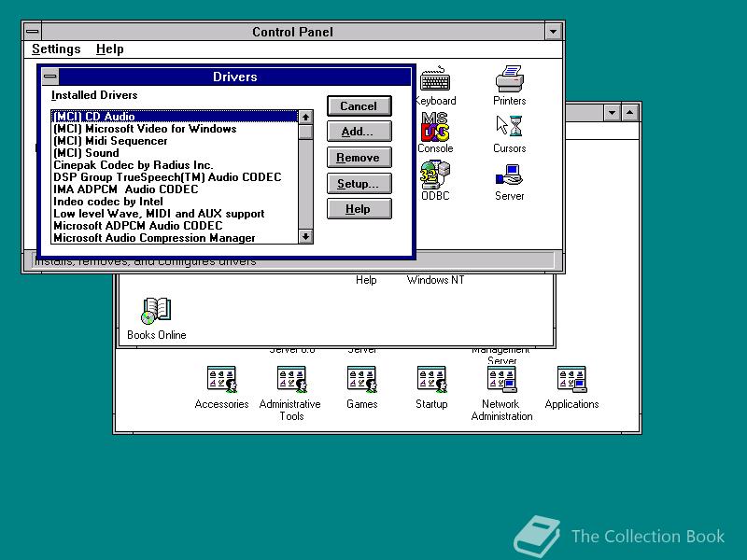Viewport: 747px width, 560px height.
Task: Click the Remove button in Drivers dialog
Action: 359,157
